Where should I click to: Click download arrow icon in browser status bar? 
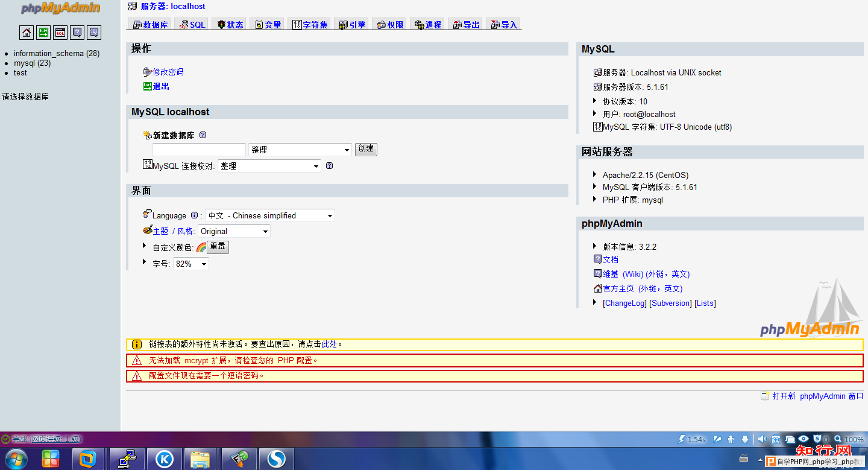coord(745,439)
